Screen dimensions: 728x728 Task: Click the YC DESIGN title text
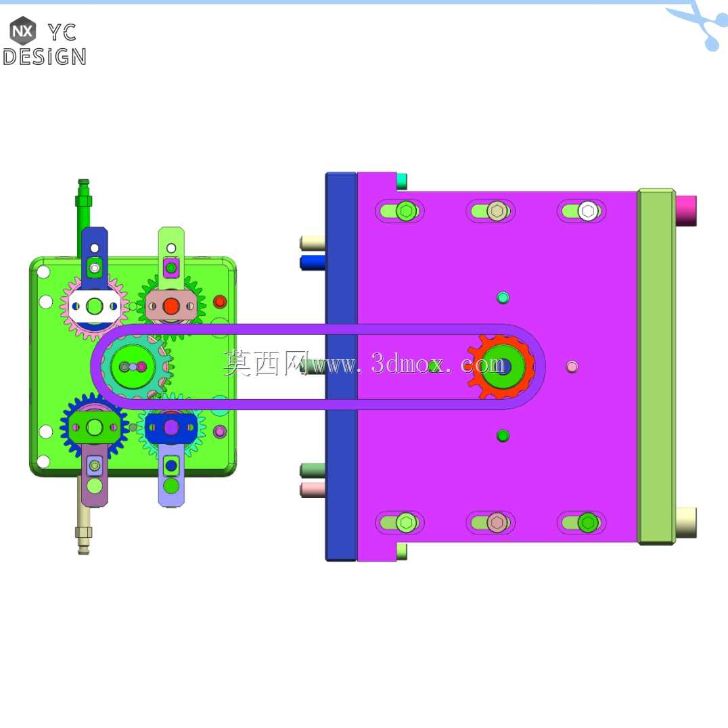click(45, 44)
